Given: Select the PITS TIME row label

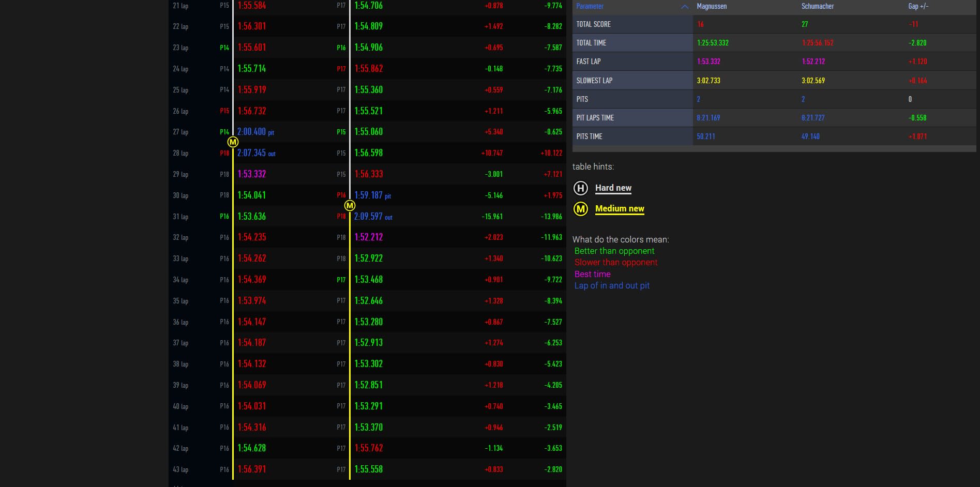Looking at the screenshot, I should [x=589, y=136].
